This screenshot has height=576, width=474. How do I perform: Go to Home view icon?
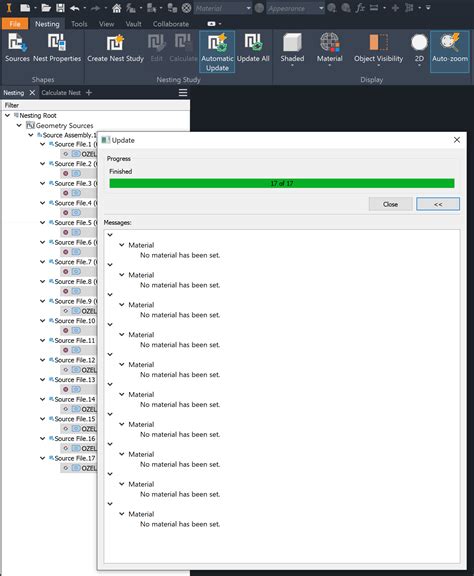[116, 8]
